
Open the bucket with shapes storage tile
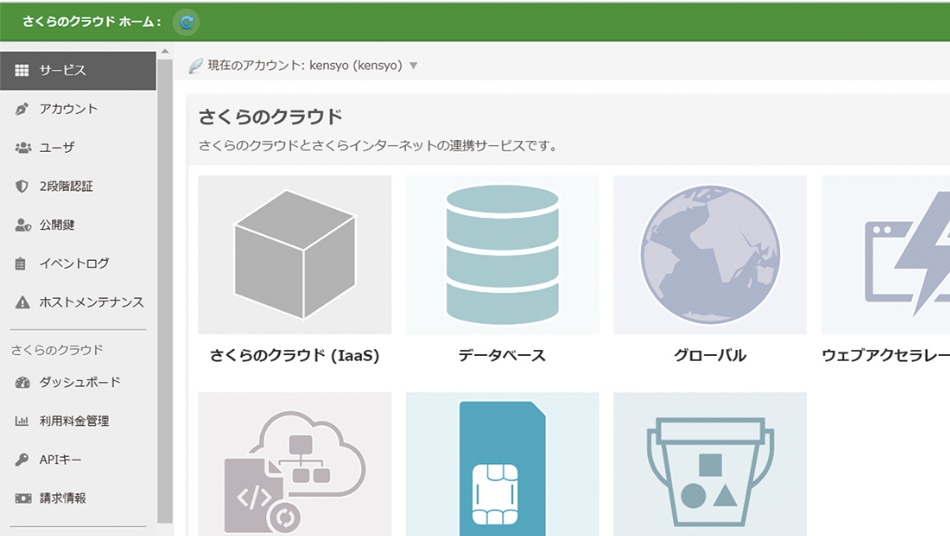point(710,464)
